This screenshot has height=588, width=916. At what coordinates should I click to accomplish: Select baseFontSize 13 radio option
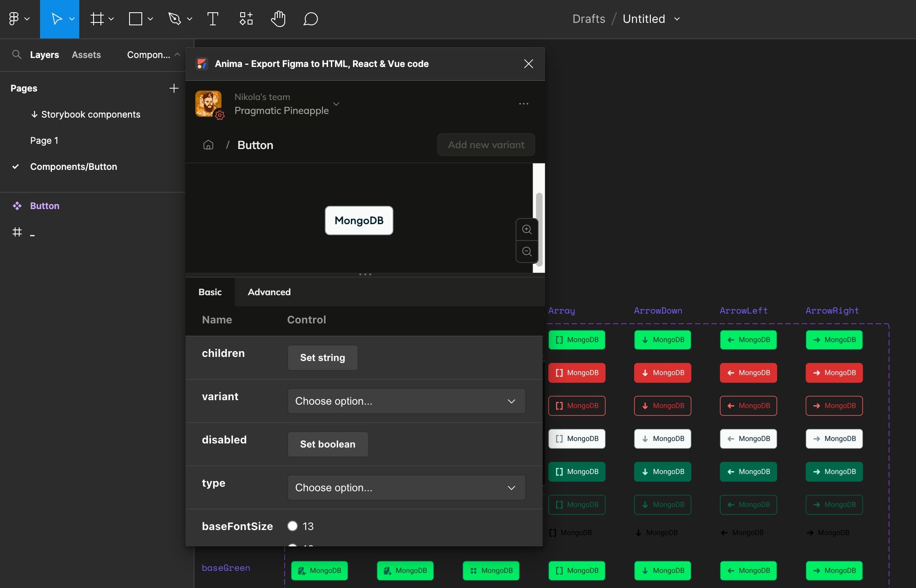(x=293, y=526)
